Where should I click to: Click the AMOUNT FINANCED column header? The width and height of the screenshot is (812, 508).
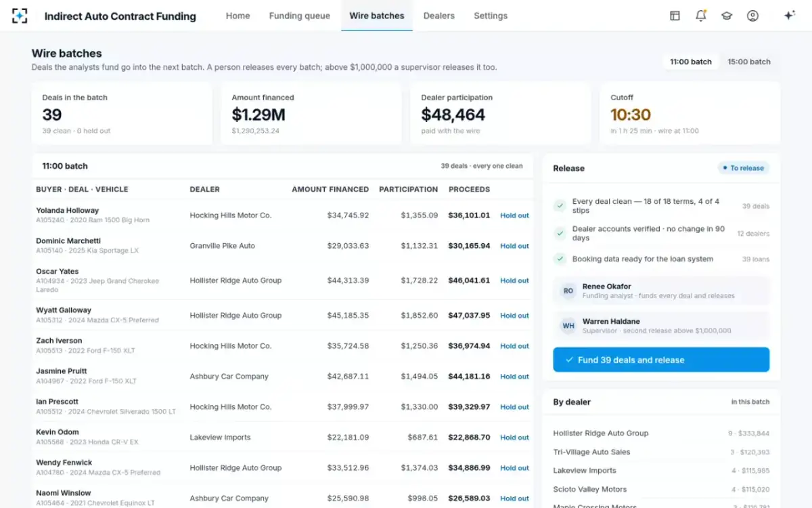pyautogui.click(x=330, y=190)
